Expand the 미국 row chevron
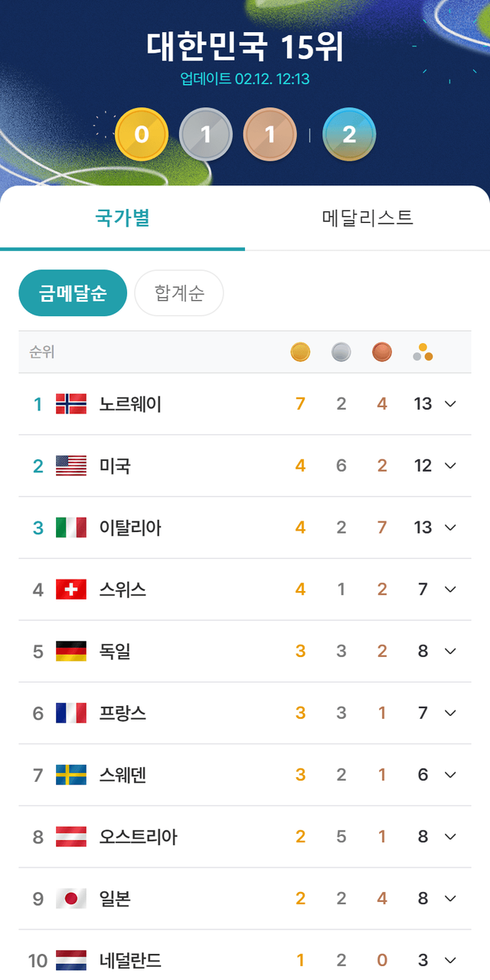Viewport: 490px width, 980px height. [x=450, y=465]
